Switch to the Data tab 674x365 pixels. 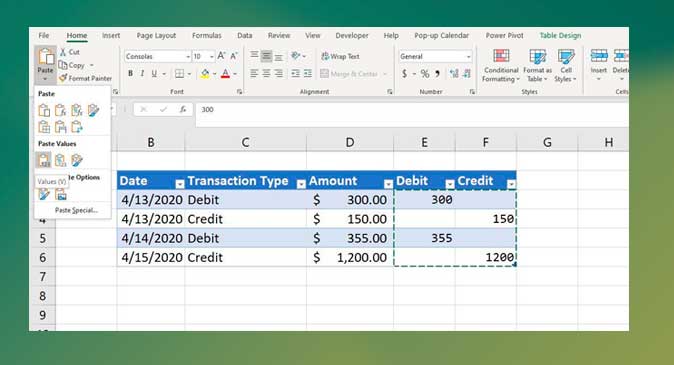click(x=245, y=35)
